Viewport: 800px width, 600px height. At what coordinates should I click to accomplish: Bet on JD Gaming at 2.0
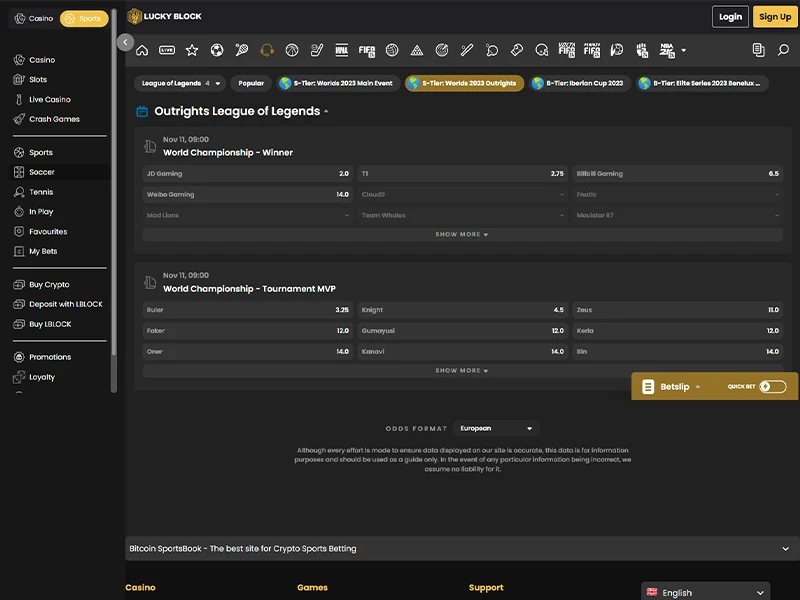(248, 173)
